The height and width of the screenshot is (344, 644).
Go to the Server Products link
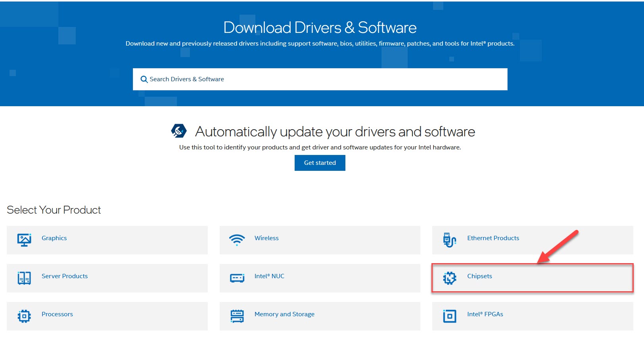[65, 276]
